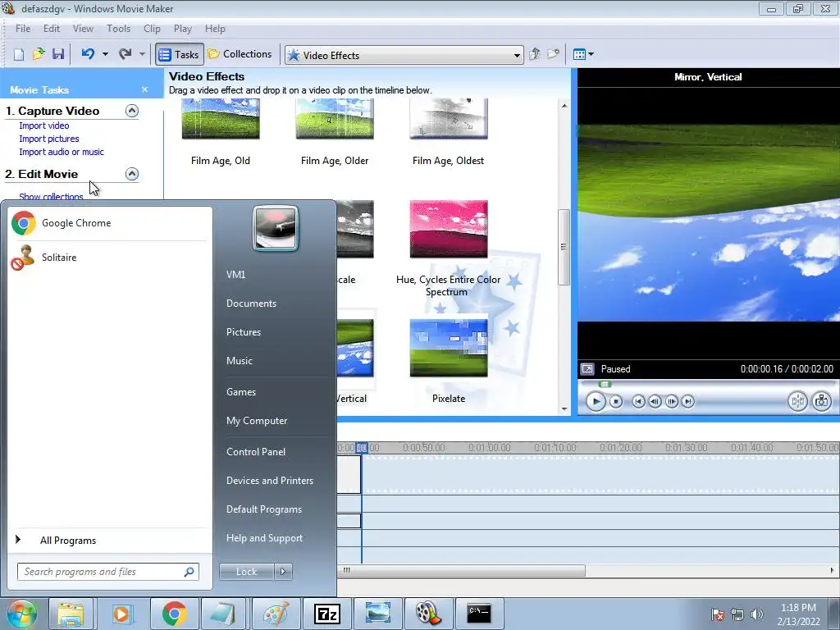840x630 pixels.
Task: Click the Forward button in the preview monitor
Action: point(688,401)
